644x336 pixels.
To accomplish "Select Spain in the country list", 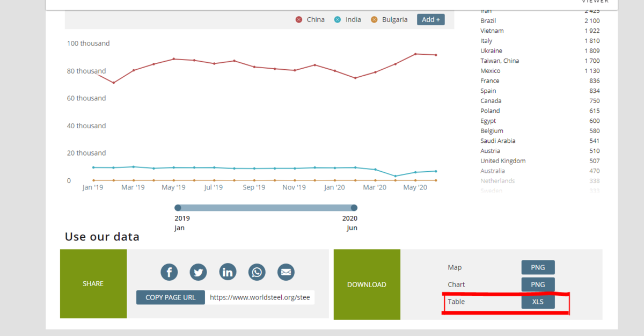I will pyautogui.click(x=488, y=91).
